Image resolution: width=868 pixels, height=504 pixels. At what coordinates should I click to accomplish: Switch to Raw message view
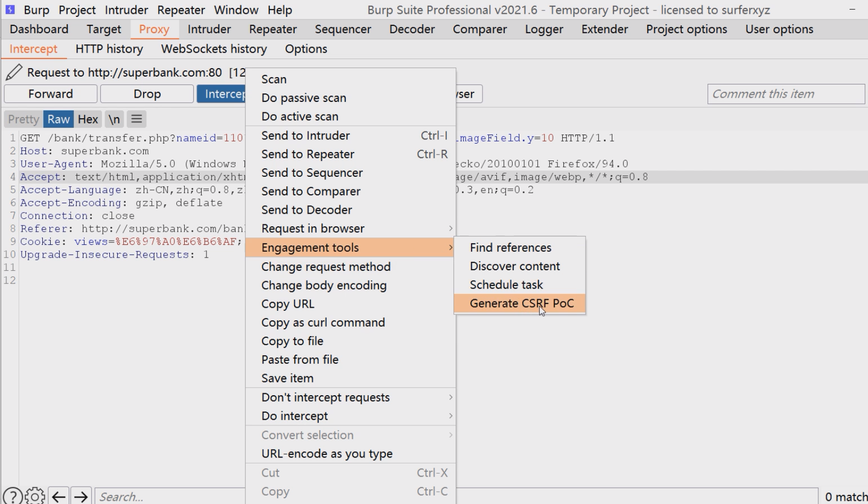click(x=59, y=119)
